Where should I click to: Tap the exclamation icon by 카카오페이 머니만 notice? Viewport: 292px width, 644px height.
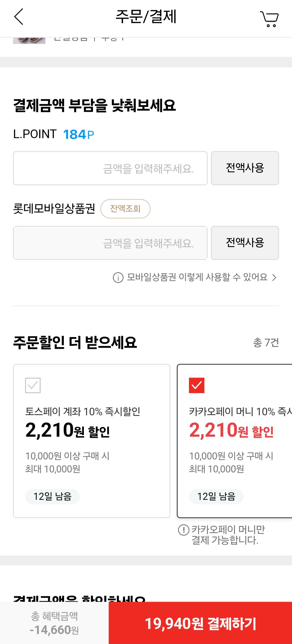click(x=184, y=530)
